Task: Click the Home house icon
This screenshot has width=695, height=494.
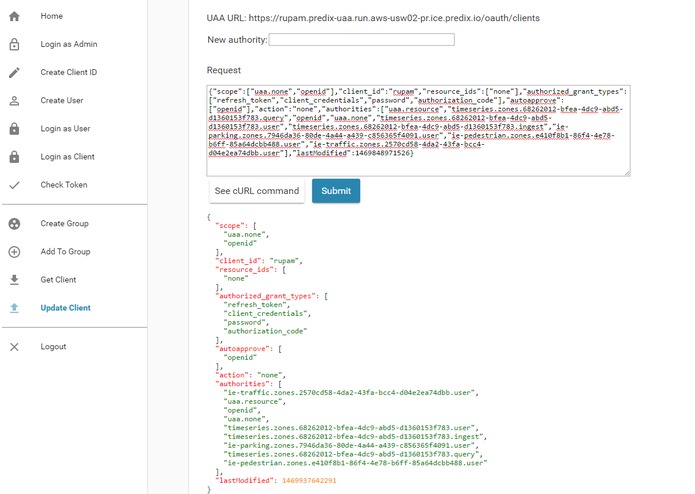Action: click(14, 16)
